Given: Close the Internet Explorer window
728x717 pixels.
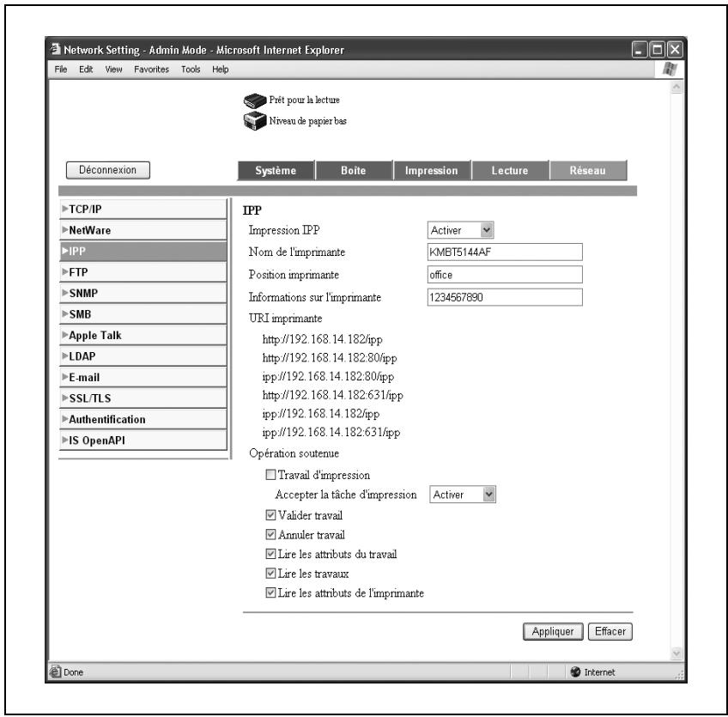Looking at the screenshot, I should pos(675,50).
